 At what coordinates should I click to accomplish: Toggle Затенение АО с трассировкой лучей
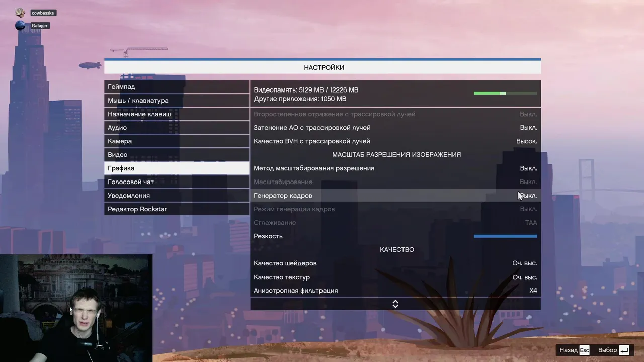[x=395, y=128]
